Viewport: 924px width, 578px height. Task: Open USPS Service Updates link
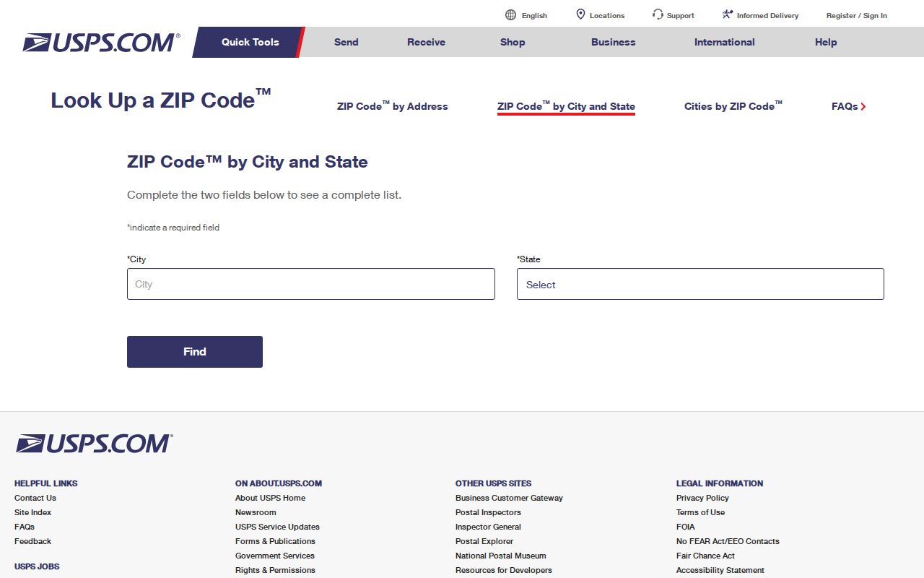pyautogui.click(x=277, y=527)
